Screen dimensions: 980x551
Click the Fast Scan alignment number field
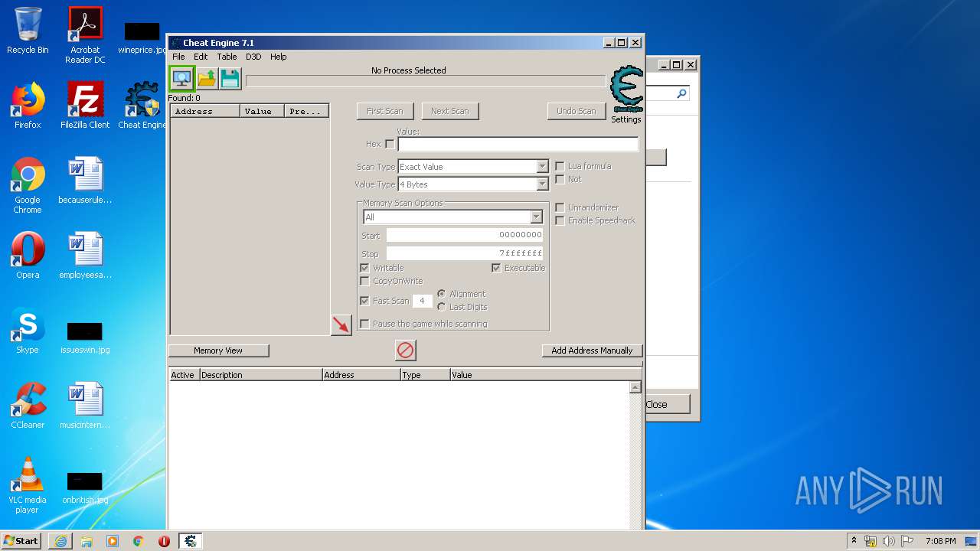[x=422, y=302]
